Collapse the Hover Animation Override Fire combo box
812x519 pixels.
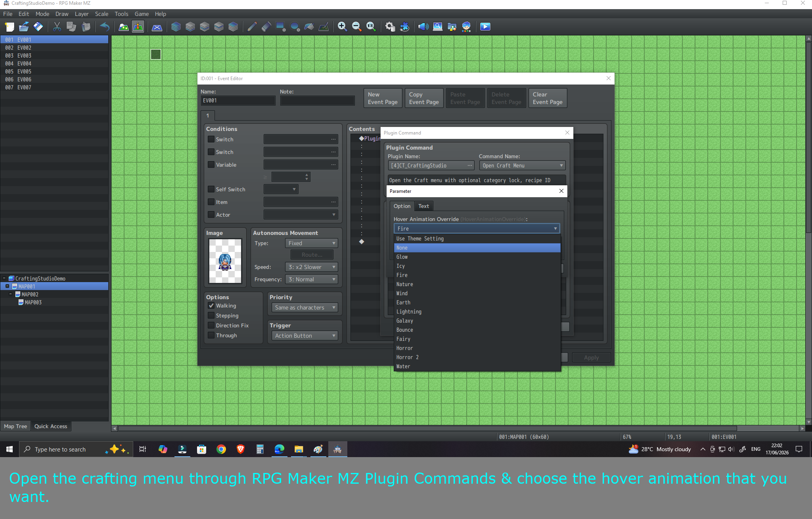(x=477, y=229)
